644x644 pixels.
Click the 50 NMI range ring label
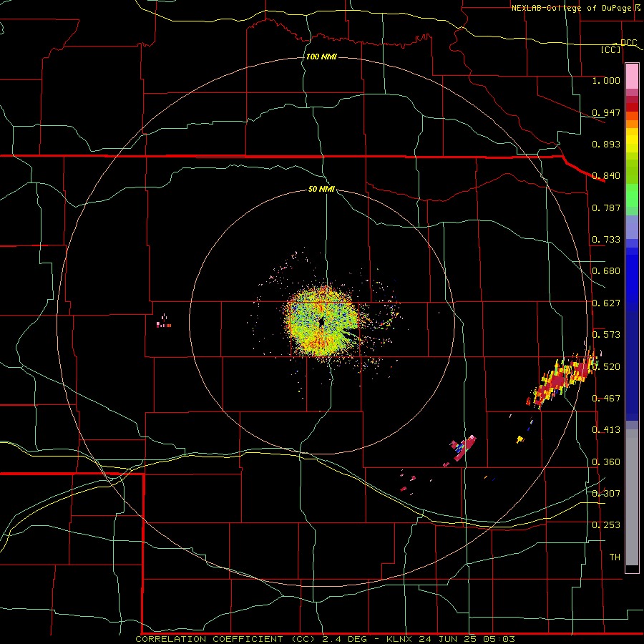[x=321, y=189]
